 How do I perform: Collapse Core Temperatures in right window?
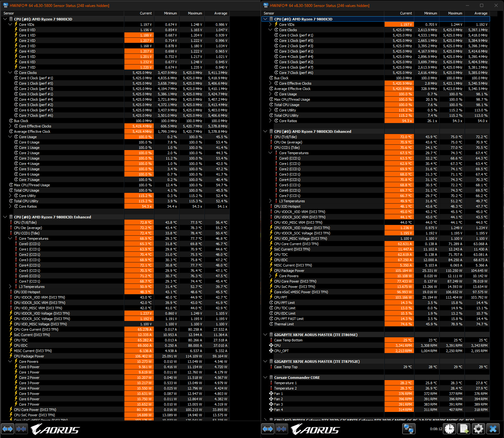(270, 153)
